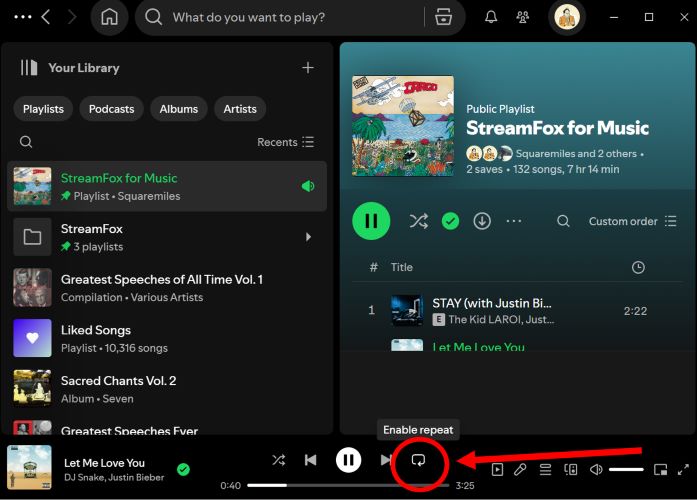Toggle shuffle for the playlist
The height and width of the screenshot is (500, 697).
(x=419, y=221)
